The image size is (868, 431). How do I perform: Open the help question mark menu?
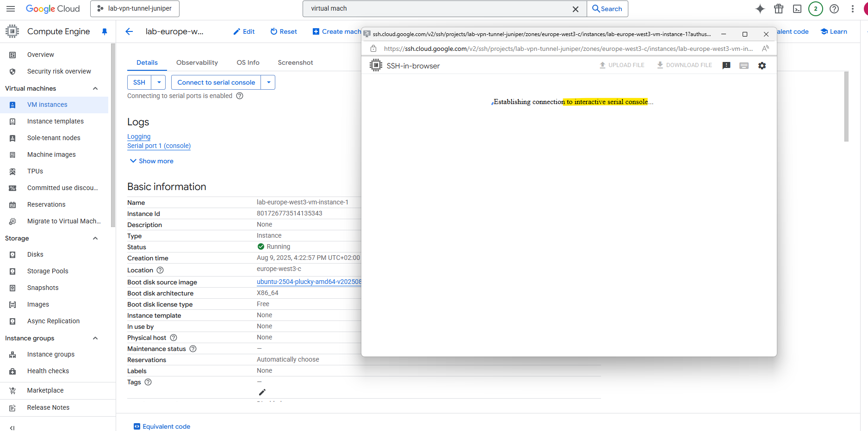[834, 9]
